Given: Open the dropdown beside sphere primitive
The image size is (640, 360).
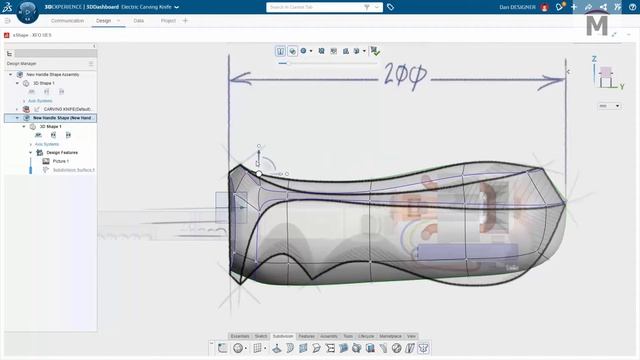Looking at the screenshot, I should coord(246,349).
